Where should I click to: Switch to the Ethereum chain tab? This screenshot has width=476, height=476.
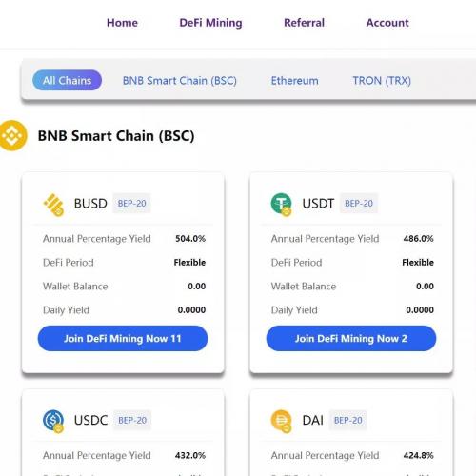tap(294, 81)
